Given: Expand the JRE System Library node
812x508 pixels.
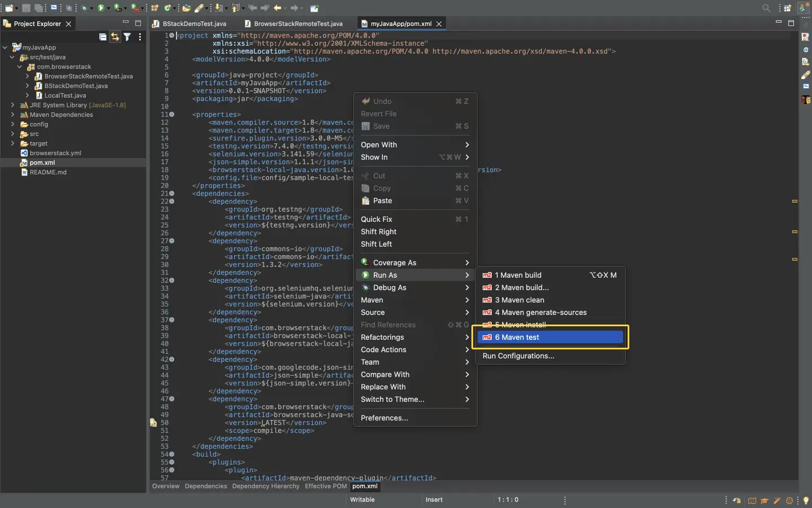Looking at the screenshot, I should pyautogui.click(x=12, y=105).
